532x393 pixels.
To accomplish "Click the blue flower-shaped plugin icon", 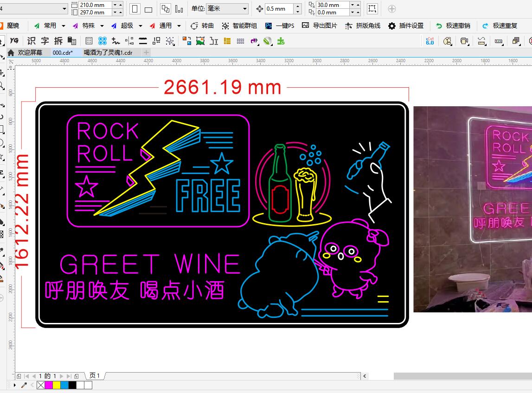I will point(102,41).
